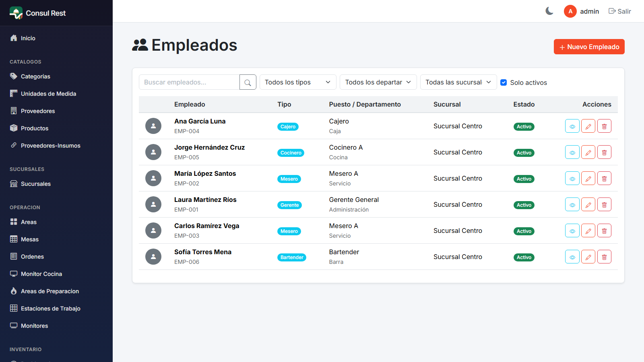Click the Sucursal column header

(x=447, y=104)
